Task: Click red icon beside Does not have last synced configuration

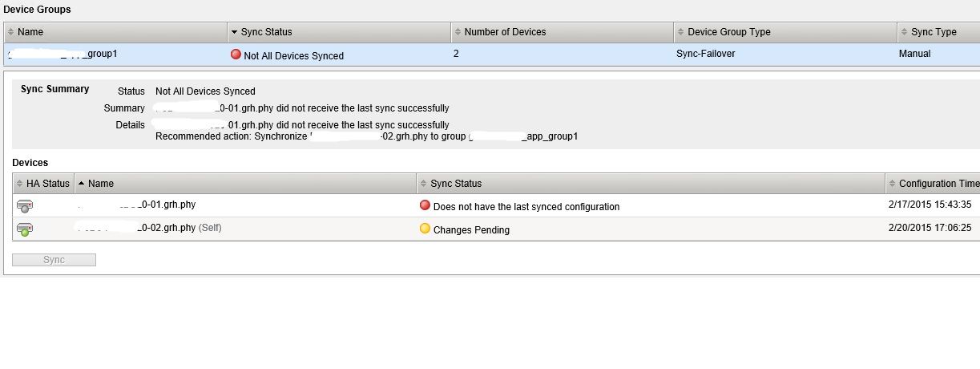Action: tap(425, 206)
